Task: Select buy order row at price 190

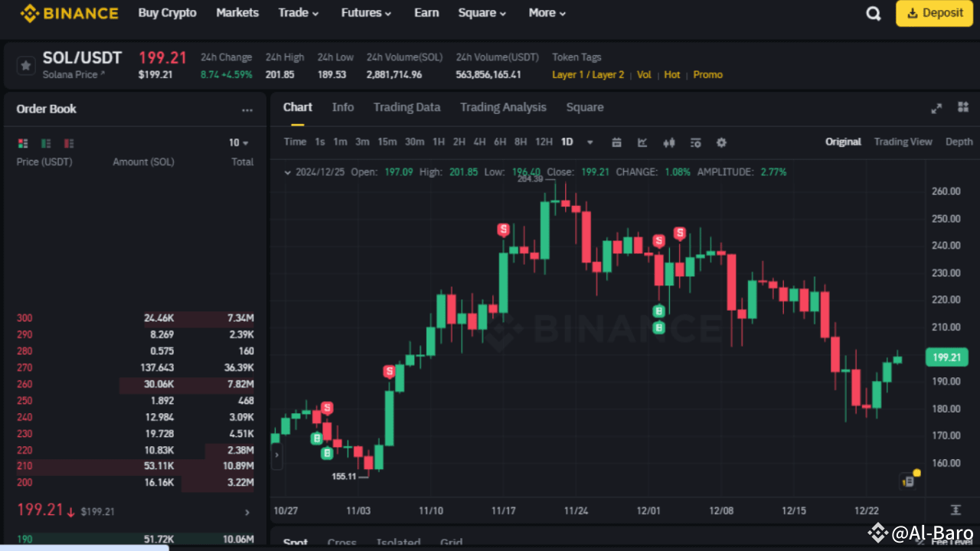Action: click(x=136, y=540)
